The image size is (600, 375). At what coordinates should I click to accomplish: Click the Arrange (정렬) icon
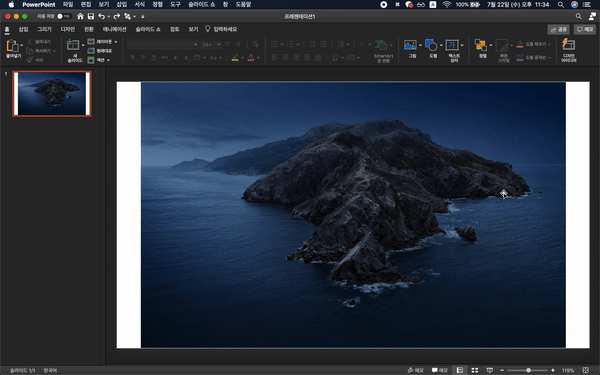[x=481, y=45]
